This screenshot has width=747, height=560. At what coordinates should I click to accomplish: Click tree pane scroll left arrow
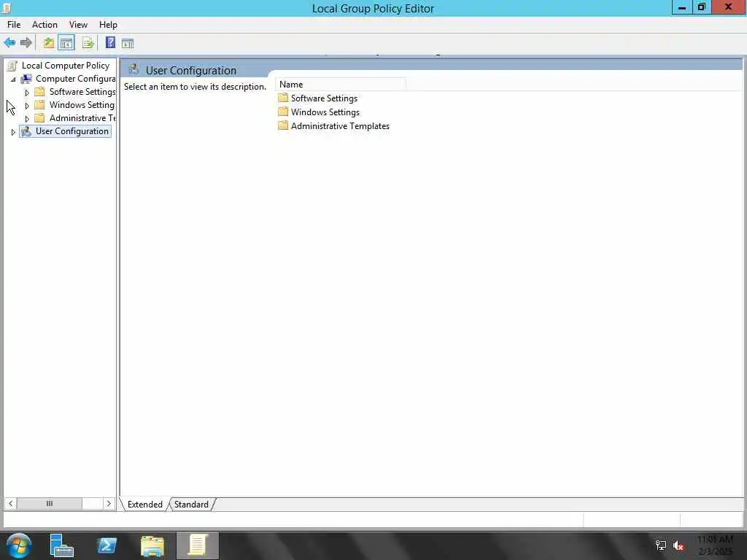coord(10,503)
